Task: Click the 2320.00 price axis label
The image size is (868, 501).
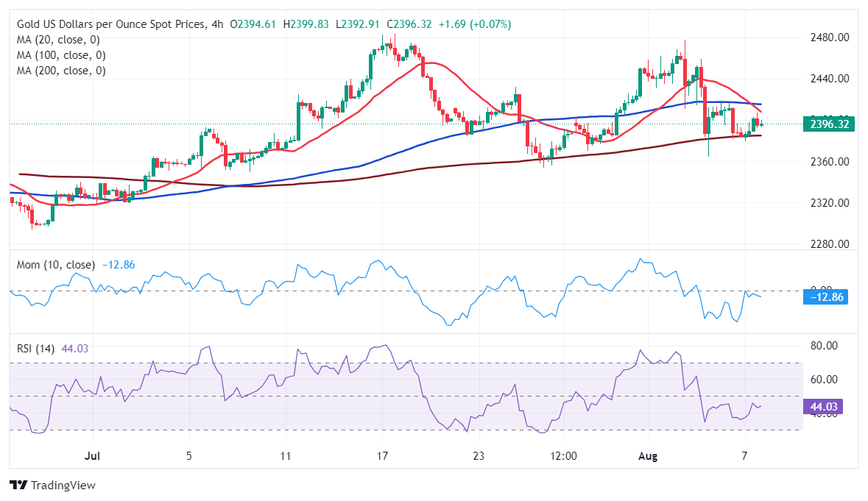Action: click(x=829, y=203)
